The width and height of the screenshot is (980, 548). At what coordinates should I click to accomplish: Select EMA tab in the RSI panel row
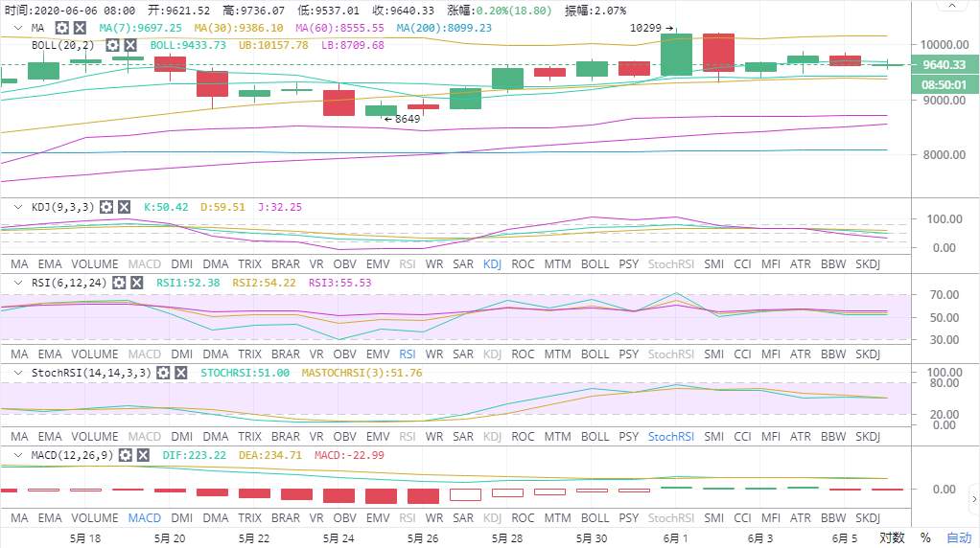(50, 354)
